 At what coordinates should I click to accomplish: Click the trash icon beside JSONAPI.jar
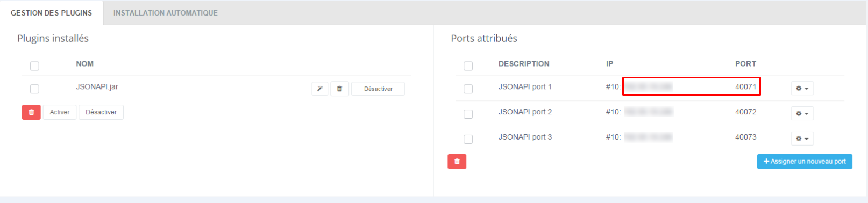tap(339, 89)
